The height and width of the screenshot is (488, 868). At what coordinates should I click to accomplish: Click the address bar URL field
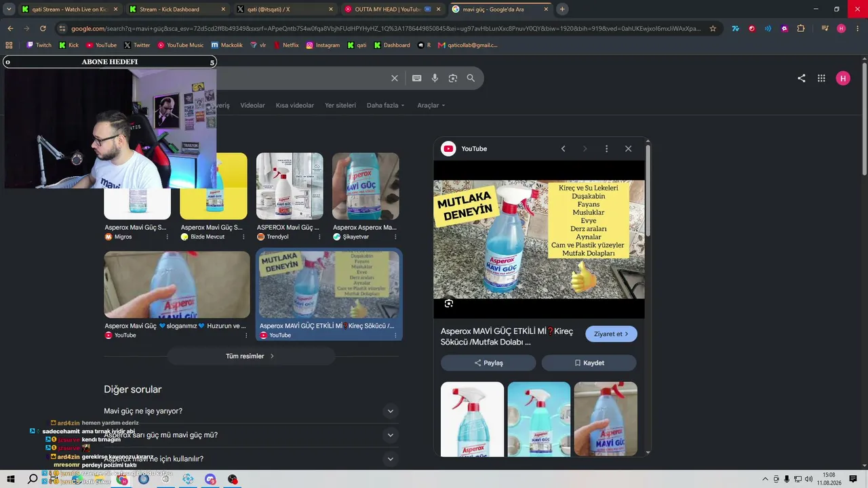click(386, 28)
